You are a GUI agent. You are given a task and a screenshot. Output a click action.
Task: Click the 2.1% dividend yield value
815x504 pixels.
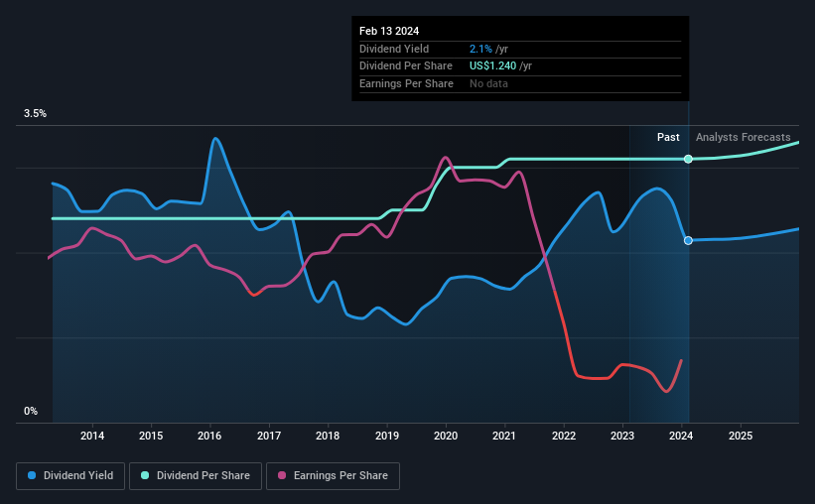coord(480,49)
